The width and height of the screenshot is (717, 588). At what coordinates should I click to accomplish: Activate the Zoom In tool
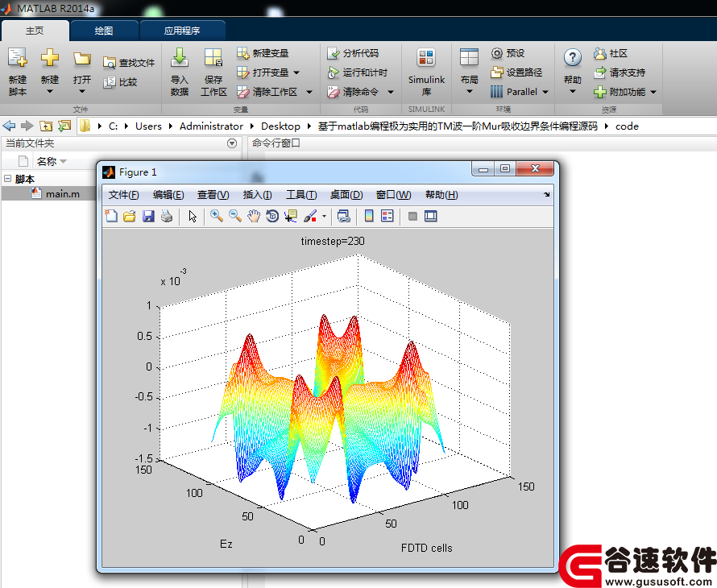point(216,216)
